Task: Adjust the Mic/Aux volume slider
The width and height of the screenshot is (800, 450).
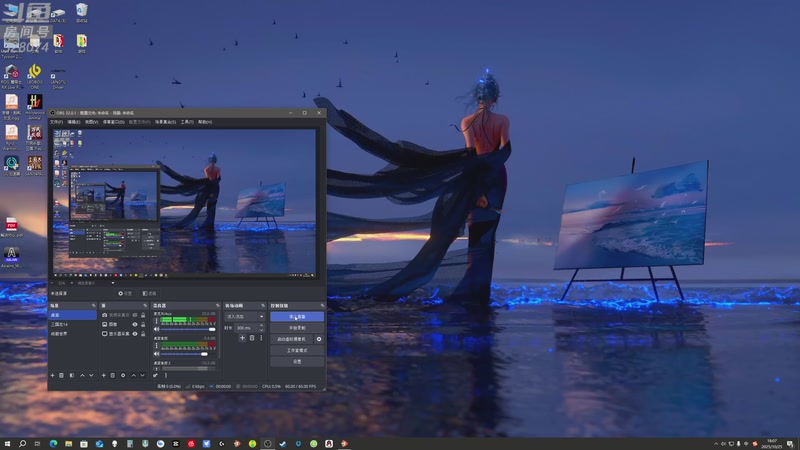Action: tap(188, 329)
